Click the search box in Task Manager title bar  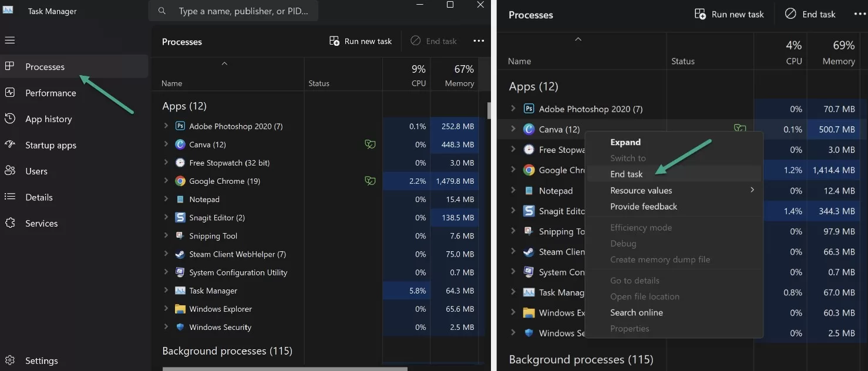(x=233, y=11)
